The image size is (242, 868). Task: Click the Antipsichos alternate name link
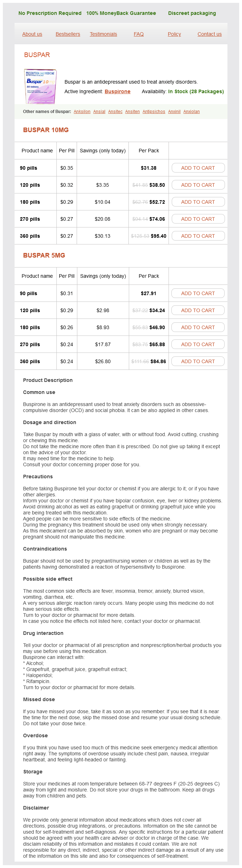tap(154, 112)
